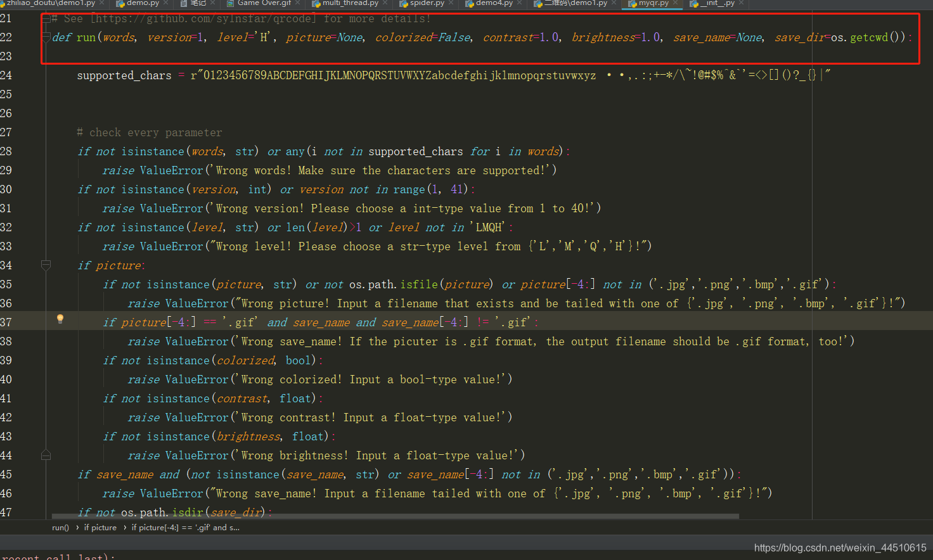Switch to the demo.py tab

[x=143, y=3]
